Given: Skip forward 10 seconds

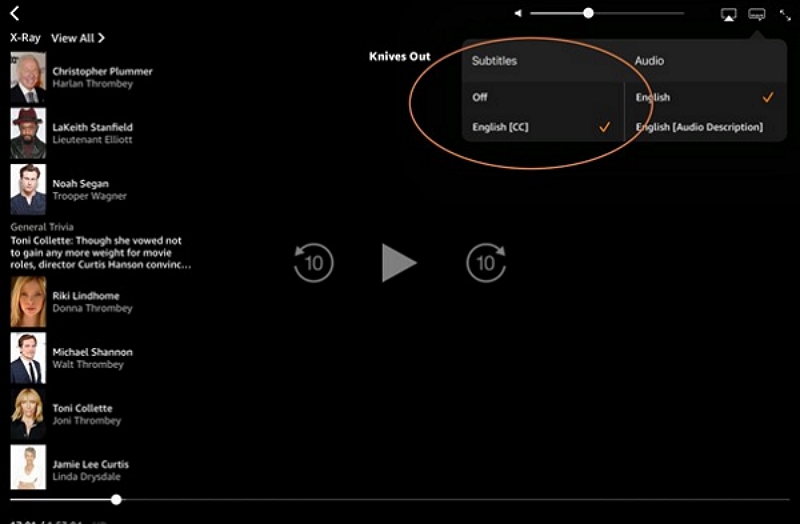Looking at the screenshot, I should (486, 263).
